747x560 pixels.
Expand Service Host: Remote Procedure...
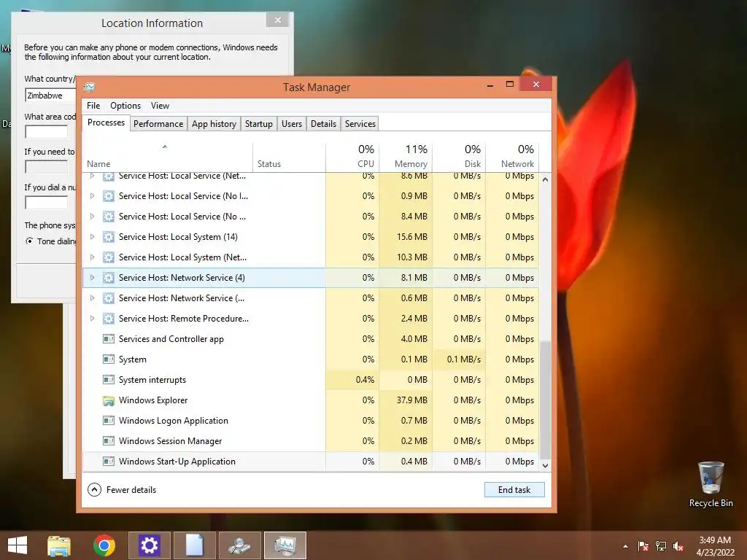tap(93, 319)
